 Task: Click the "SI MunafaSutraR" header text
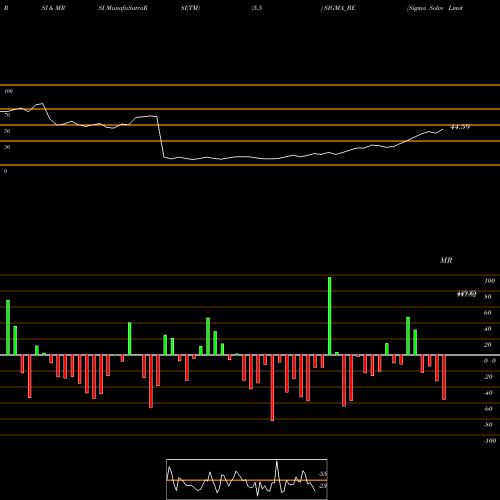tap(123, 8)
